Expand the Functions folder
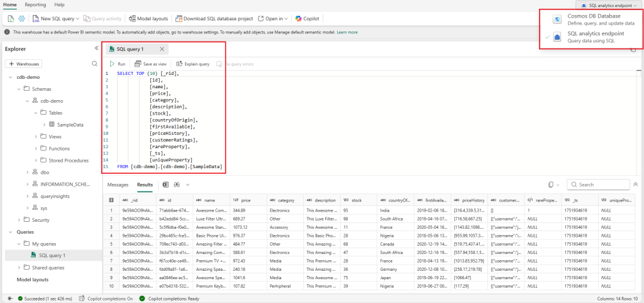 pyautogui.click(x=36, y=149)
